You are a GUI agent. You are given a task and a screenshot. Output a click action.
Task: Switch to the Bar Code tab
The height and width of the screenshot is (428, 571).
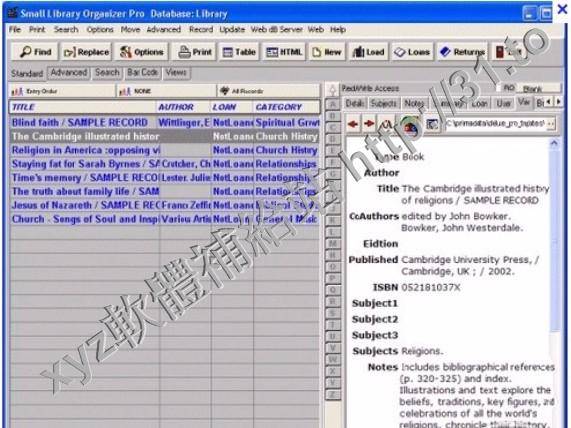tap(142, 72)
